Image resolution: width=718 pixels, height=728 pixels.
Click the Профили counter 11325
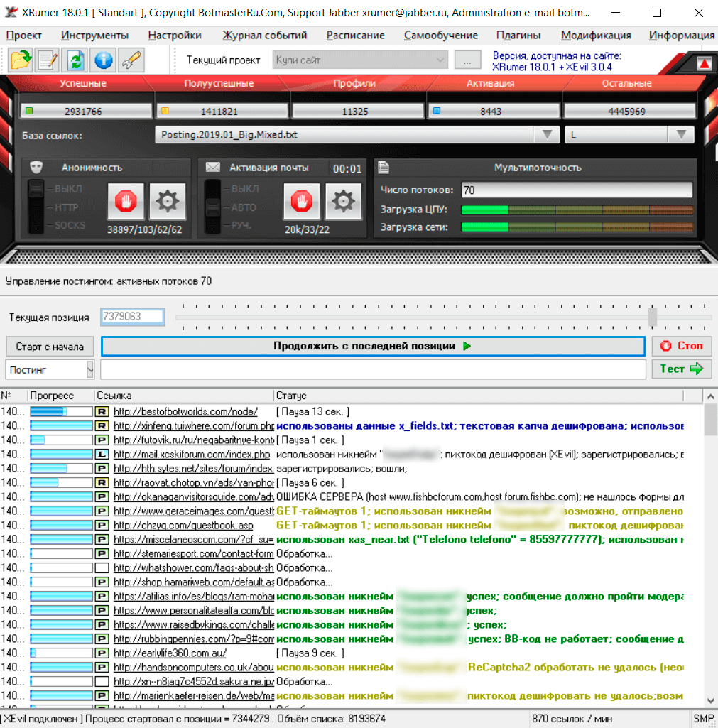click(x=357, y=112)
